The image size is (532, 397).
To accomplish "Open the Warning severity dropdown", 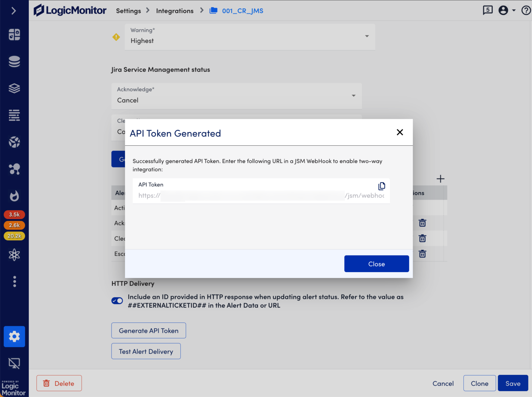I will tap(366, 36).
